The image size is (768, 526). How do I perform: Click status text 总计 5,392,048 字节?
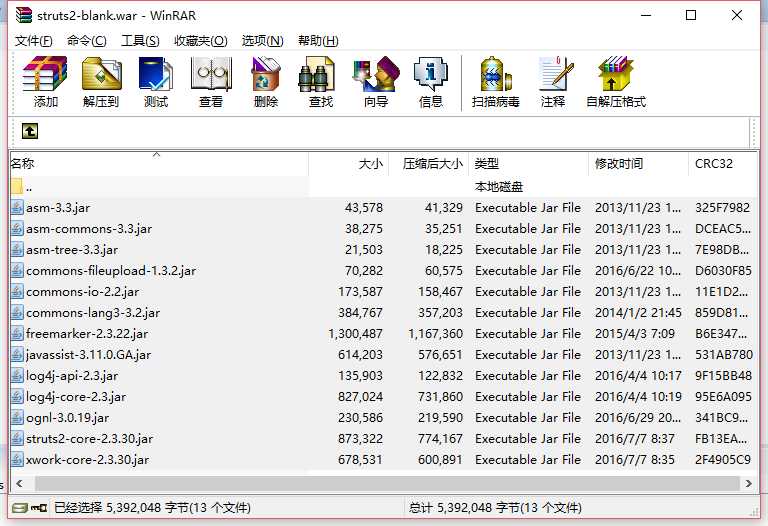[x=496, y=508]
